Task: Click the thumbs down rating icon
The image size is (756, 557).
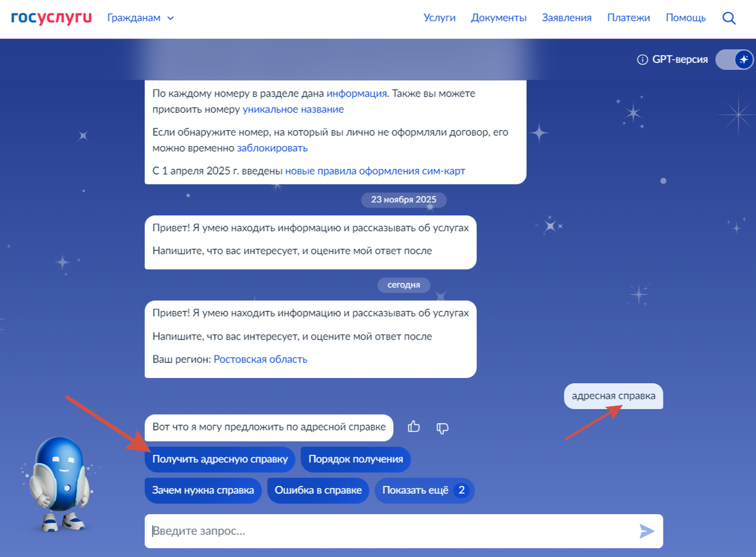Action: [442, 428]
